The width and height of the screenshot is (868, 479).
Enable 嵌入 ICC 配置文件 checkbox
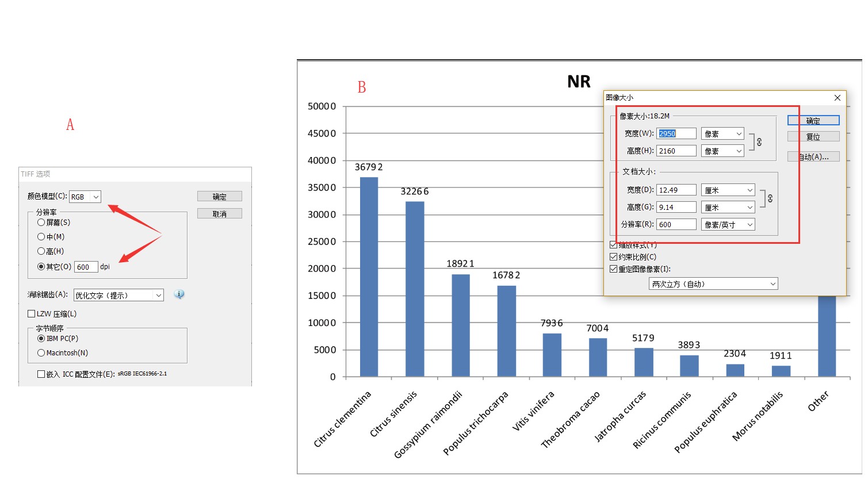[41, 374]
